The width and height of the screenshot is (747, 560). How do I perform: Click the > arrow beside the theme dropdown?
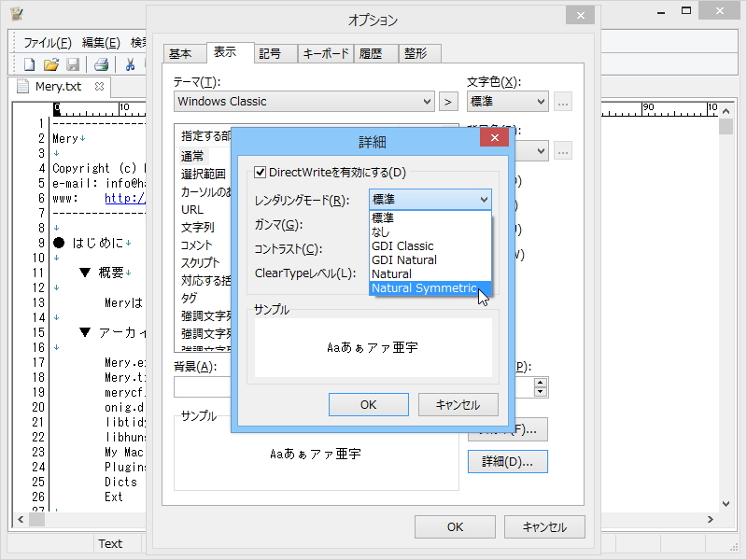point(448,101)
